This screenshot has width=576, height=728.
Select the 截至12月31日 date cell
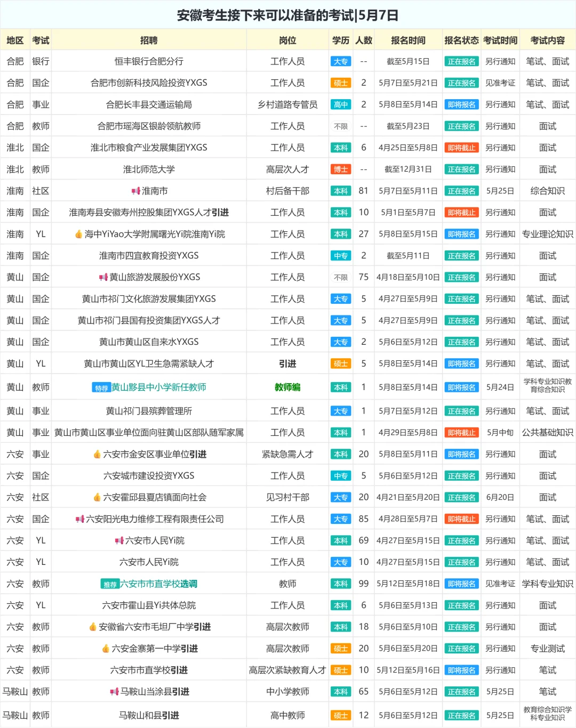tap(408, 169)
